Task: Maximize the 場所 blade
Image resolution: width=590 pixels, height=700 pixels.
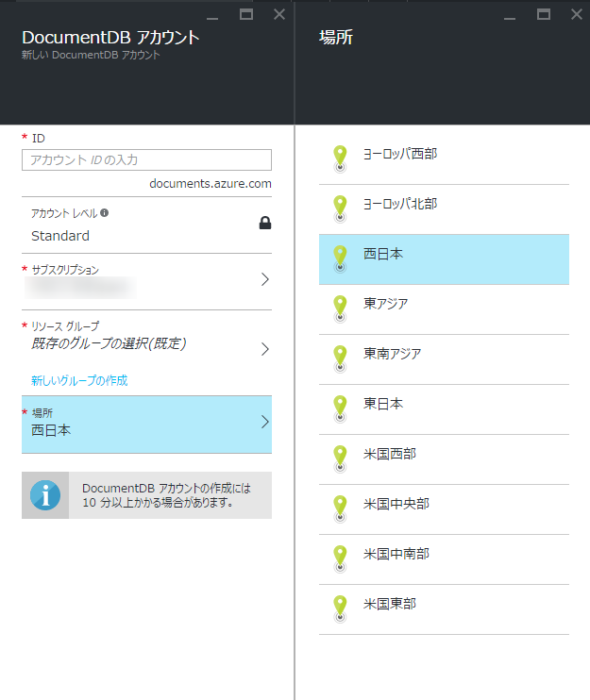Action: (544, 14)
